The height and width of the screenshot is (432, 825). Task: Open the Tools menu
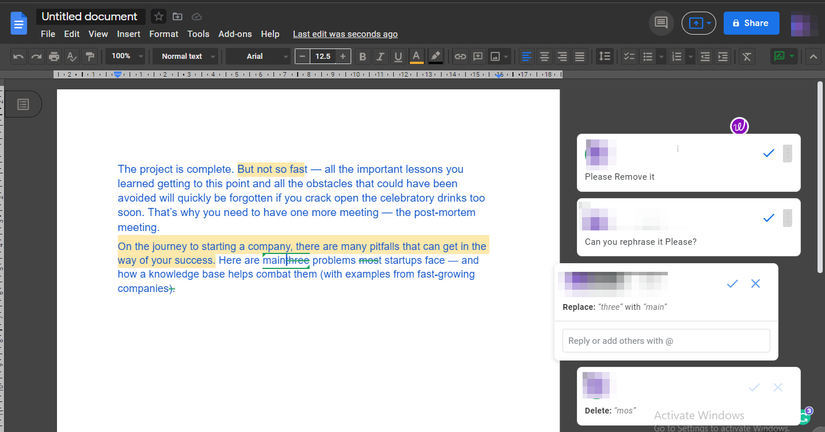pyautogui.click(x=198, y=34)
